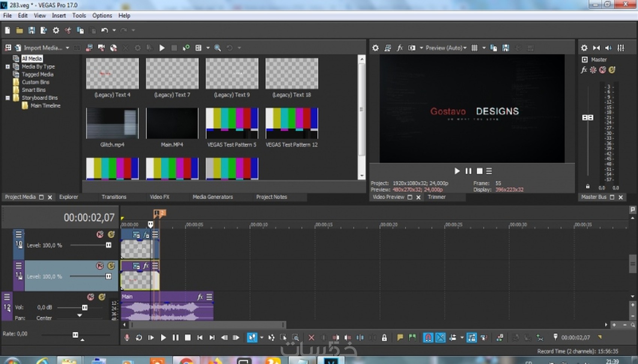Get media from the web globe icon
The width and height of the screenshot is (638, 364).
113,48
